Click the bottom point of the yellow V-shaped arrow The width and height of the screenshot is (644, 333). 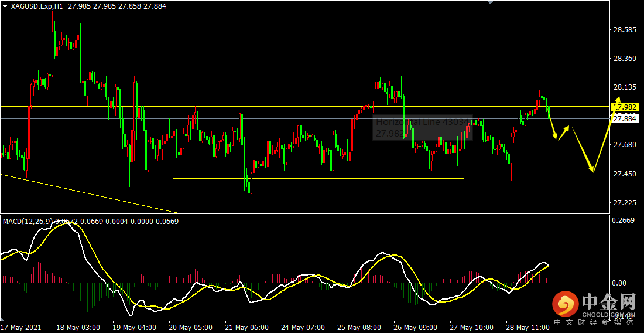593,171
